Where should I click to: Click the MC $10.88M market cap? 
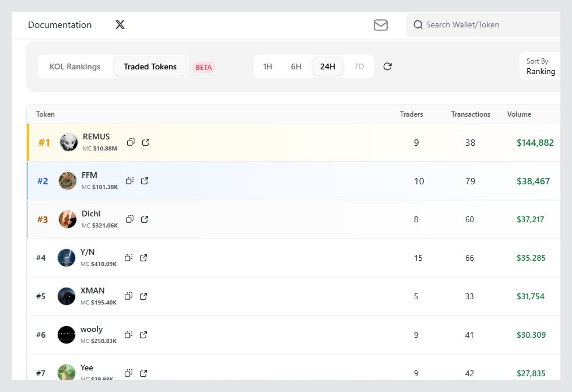tap(100, 149)
